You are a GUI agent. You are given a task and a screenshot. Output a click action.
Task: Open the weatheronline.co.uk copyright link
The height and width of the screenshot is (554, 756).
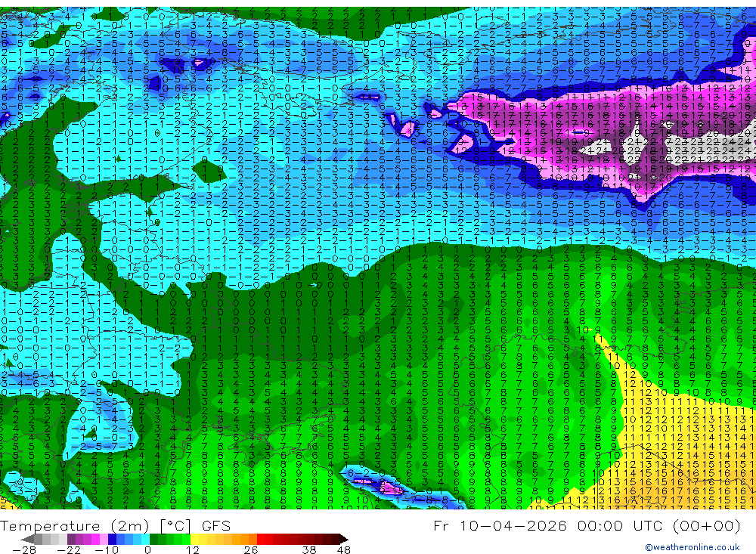[692, 547]
